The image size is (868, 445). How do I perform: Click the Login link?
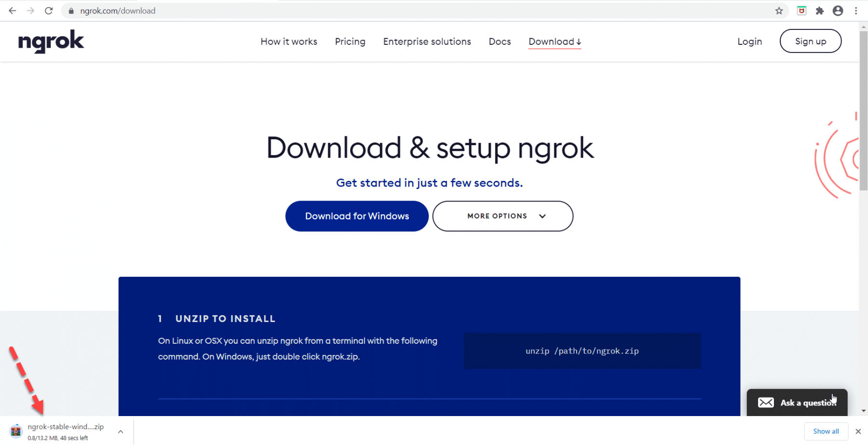(749, 41)
